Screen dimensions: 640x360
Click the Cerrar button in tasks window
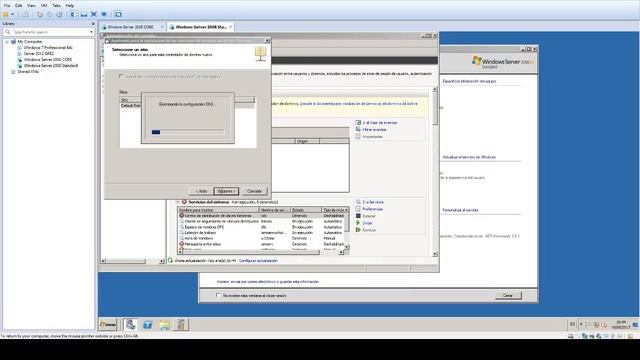point(508,295)
